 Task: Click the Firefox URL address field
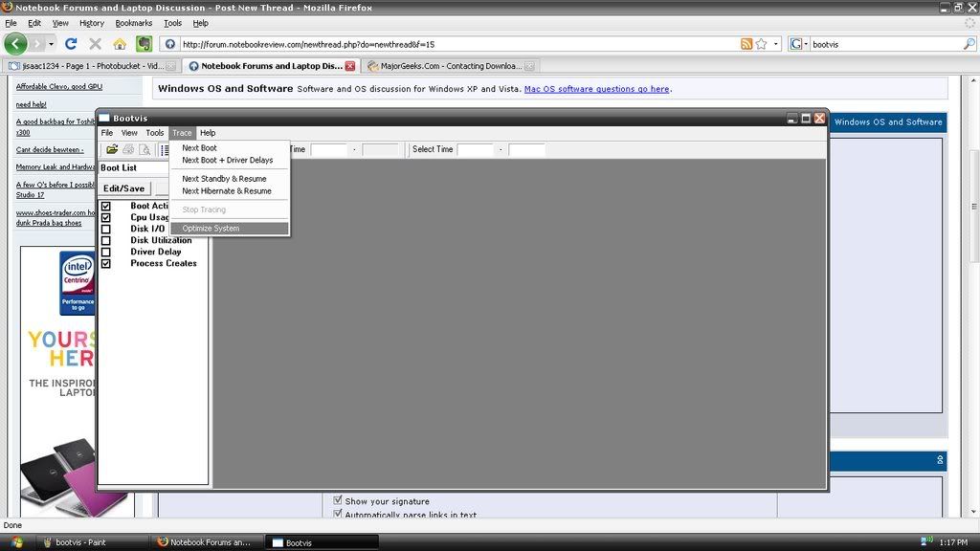pyautogui.click(x=459, y=44)
